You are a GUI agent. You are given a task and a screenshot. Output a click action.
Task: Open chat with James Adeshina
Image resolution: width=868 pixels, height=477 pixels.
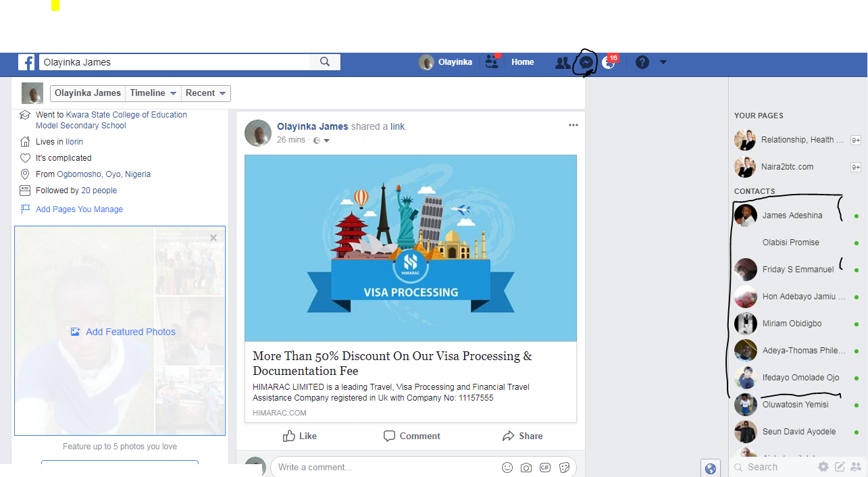[x=797, y=216]
